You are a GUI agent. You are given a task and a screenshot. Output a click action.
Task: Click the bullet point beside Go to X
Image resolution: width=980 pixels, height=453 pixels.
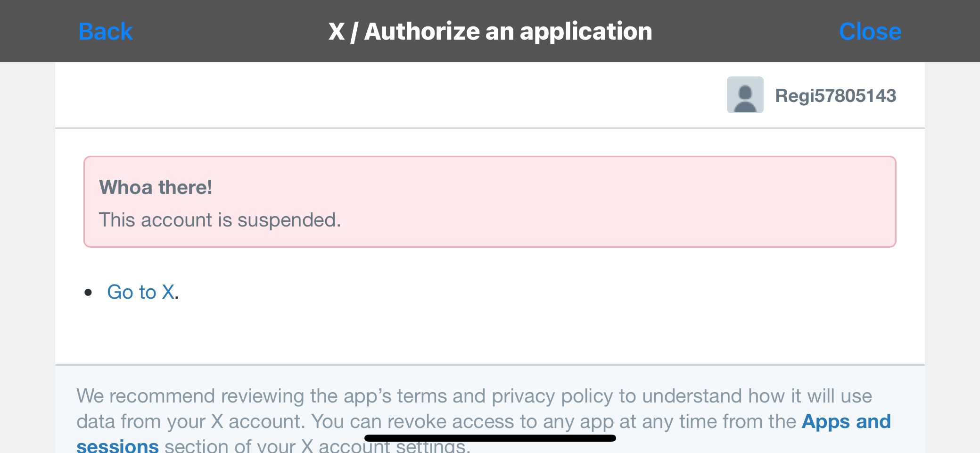tap(88, 293)
